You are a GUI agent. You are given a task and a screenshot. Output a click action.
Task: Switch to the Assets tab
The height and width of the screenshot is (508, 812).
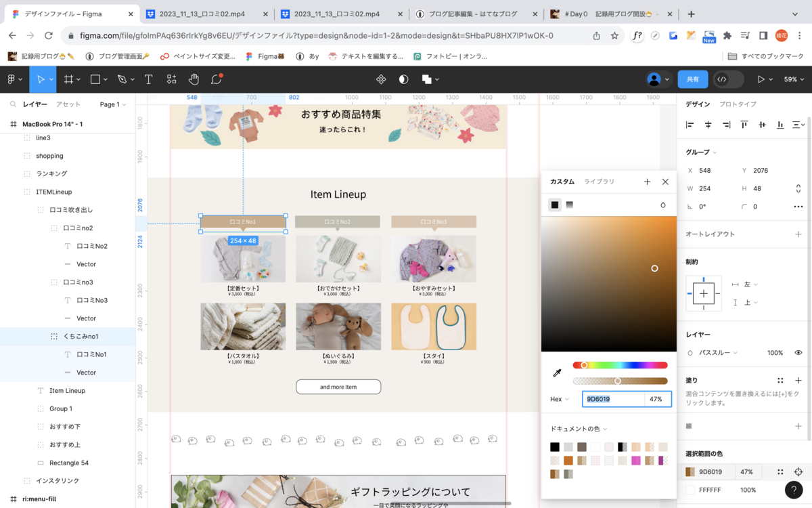click(x=68, y=104)
